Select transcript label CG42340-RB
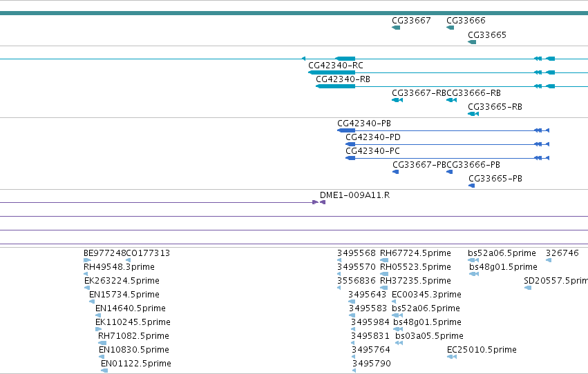This screenshot has height=374, width=588. [x=343, y=79]
